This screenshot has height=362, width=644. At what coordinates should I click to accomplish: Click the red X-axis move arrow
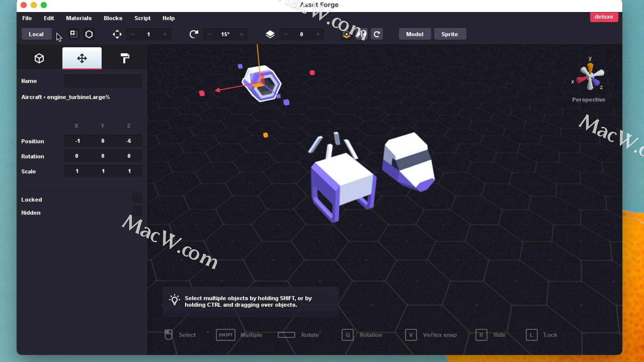pos(218,90)
